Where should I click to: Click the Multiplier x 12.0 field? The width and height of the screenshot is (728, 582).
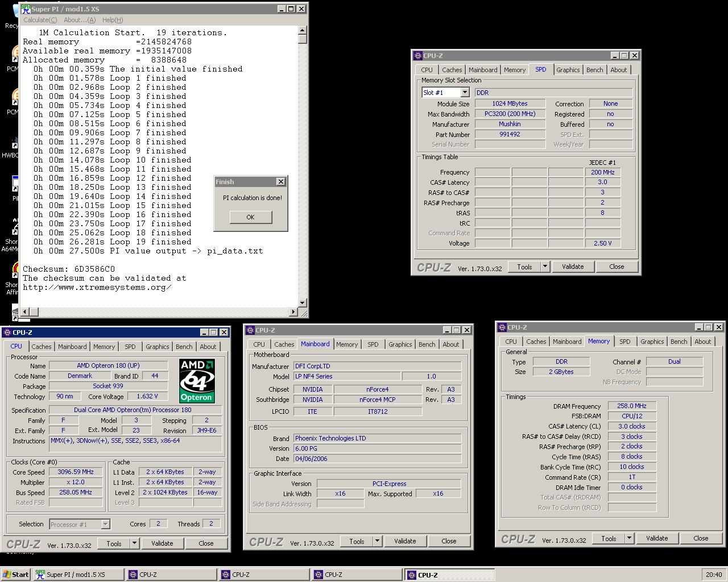point(76,482)
